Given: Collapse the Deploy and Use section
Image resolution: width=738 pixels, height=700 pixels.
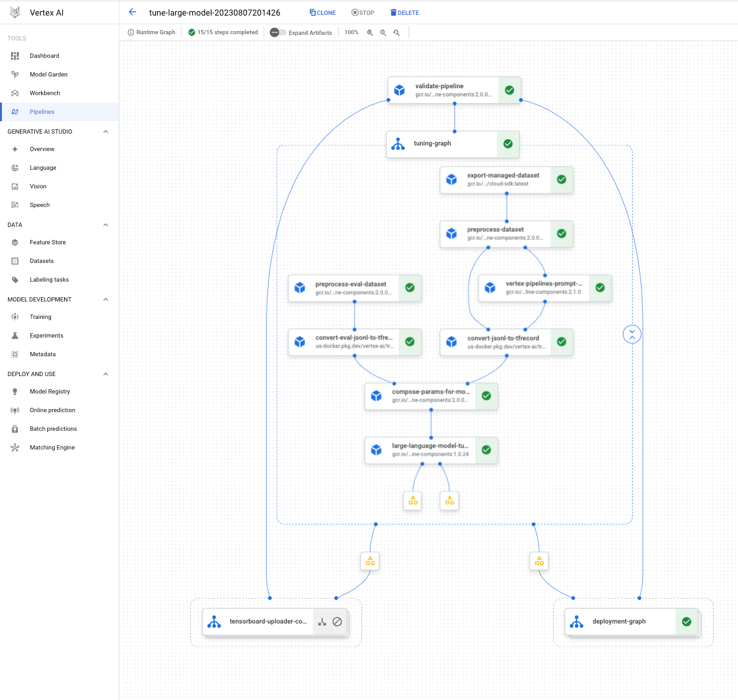Looking at the screenshot, I should pos(106,374).
